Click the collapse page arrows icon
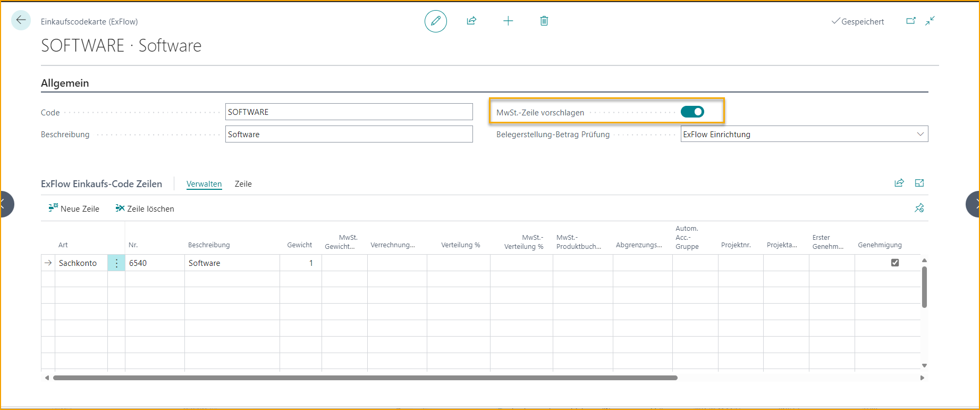This screenshot has height=410, width=980. (x=930, y=21)
